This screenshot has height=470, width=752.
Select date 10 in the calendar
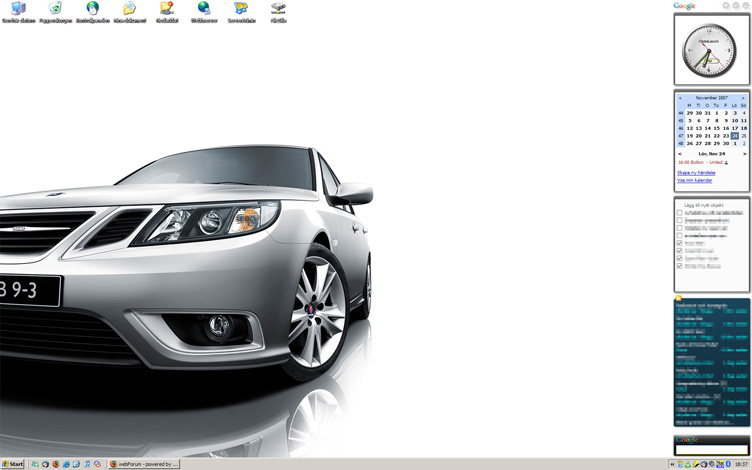pyautogui.click(x=735, y=121)
